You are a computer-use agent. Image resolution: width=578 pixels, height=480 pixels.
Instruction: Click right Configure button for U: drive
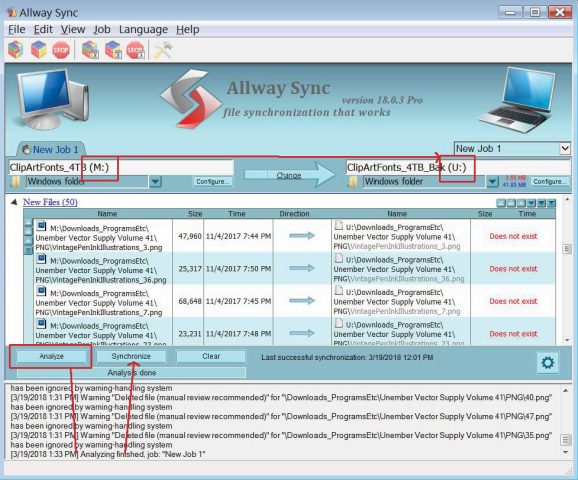click(549, 181)
